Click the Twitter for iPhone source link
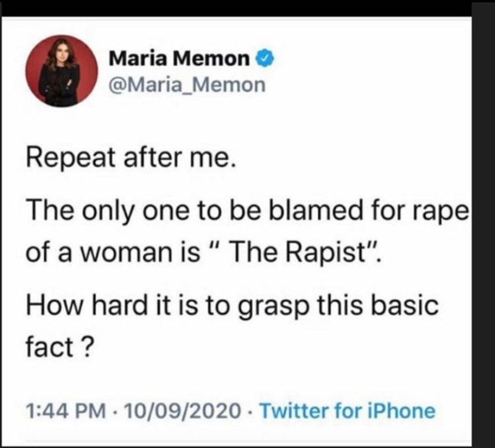The height and width of the screenshot is (448, 495). coord(348,410)
